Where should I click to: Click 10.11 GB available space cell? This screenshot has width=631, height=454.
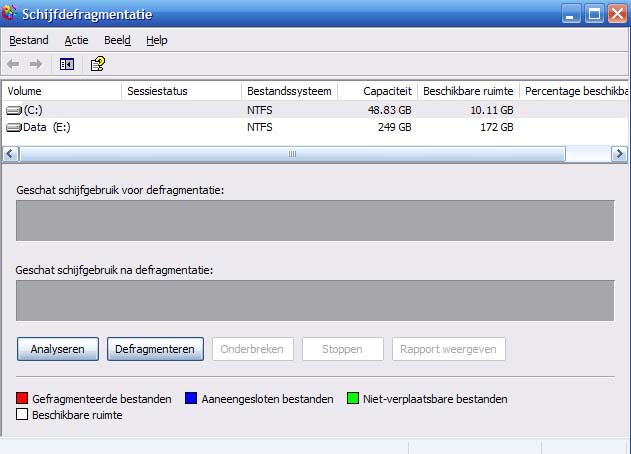(x=492, y=110)
